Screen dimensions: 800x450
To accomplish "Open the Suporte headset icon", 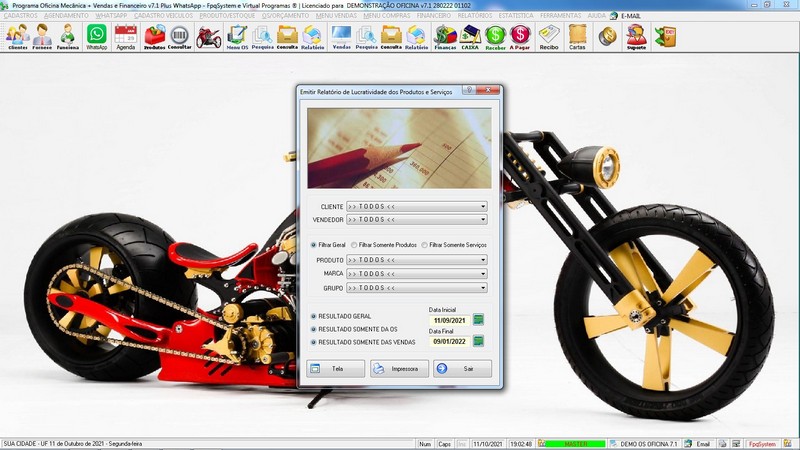I will pos(636,37).
